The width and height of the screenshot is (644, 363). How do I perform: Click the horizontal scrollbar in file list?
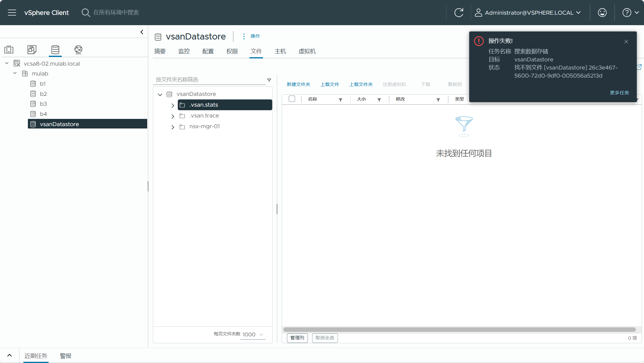pos(459,329)
